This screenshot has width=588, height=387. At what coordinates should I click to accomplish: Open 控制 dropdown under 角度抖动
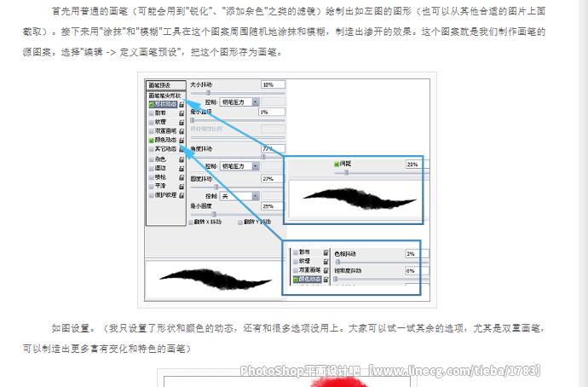pos(239,166)
